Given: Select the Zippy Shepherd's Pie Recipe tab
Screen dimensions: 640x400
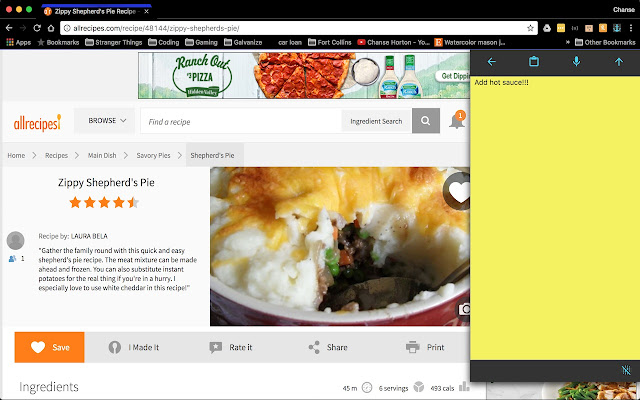Looking at the screenshot, I should coord(95,11).
